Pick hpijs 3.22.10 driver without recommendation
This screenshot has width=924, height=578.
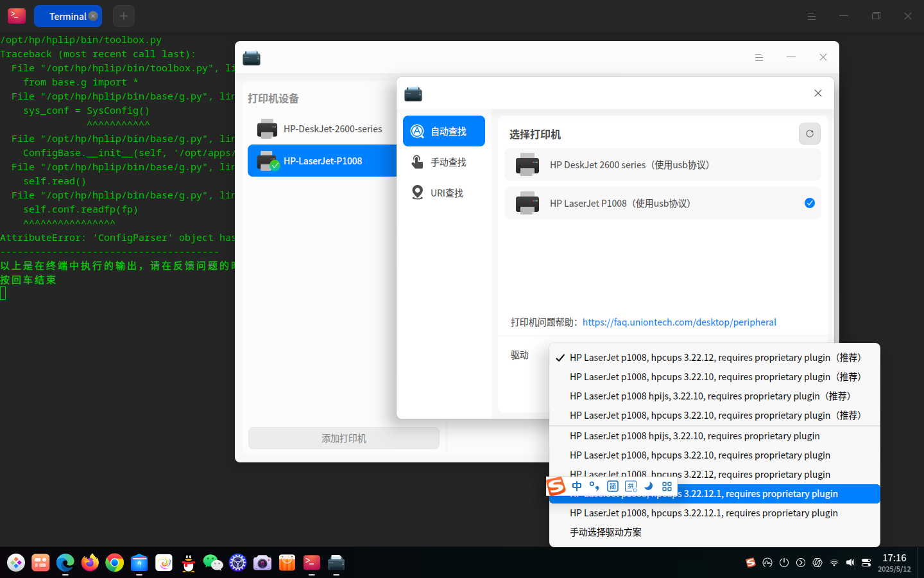point(715,436)
